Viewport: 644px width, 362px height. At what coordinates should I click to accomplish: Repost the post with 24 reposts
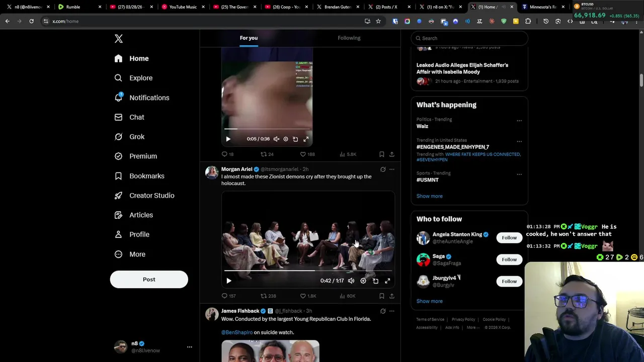pos(267,154)
